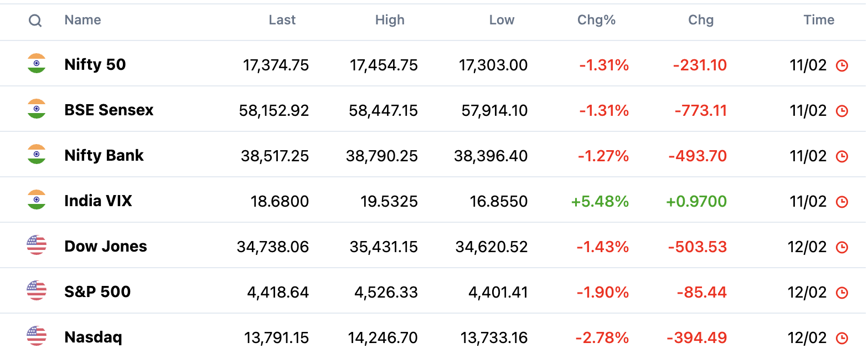Sort by the Time column header

[819, 21]
